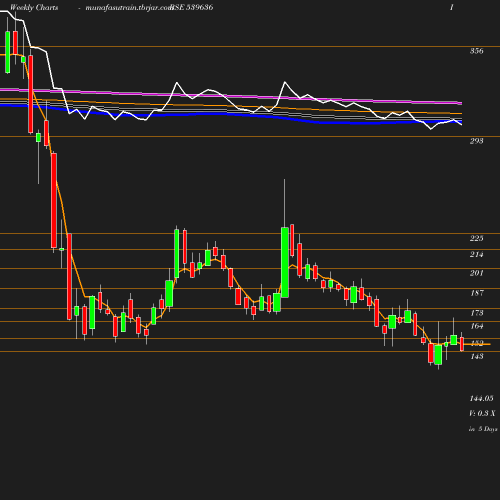Click the 214 price level label
Screen dimensions: 500x500
tap(476, 255)
